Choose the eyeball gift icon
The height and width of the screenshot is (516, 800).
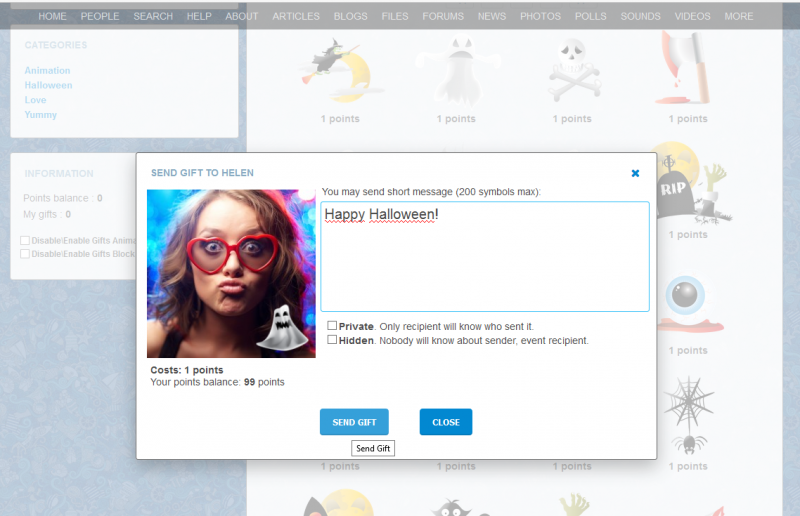click(689, 304)
